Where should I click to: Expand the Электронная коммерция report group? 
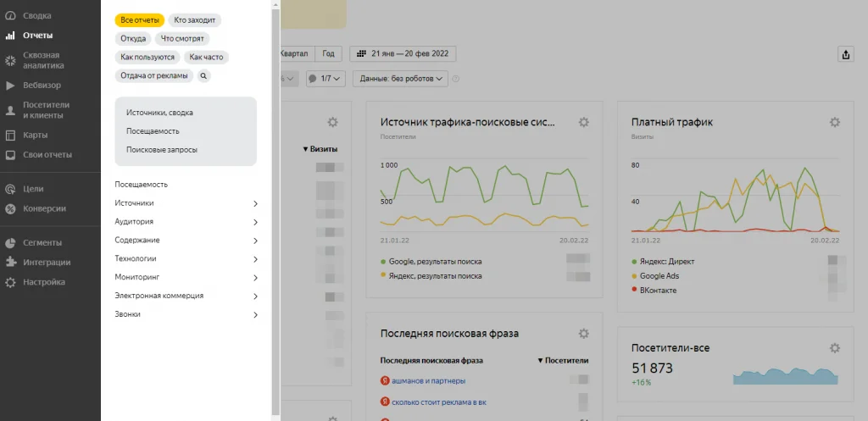[186, 296]
